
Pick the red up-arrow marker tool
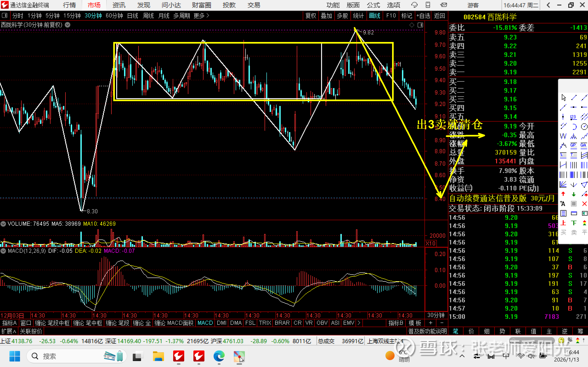click(563, 194)
